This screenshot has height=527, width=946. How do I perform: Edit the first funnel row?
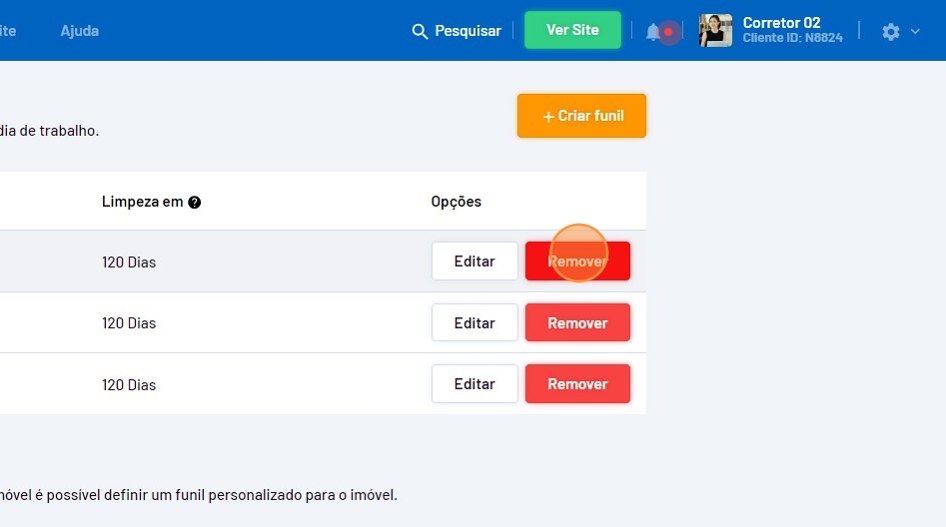click(x=475, y=261)
